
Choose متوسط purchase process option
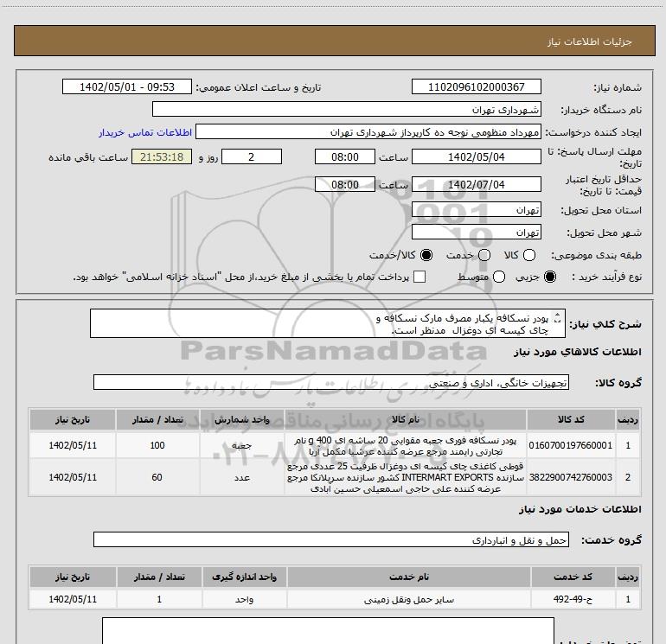coord(499,277)
